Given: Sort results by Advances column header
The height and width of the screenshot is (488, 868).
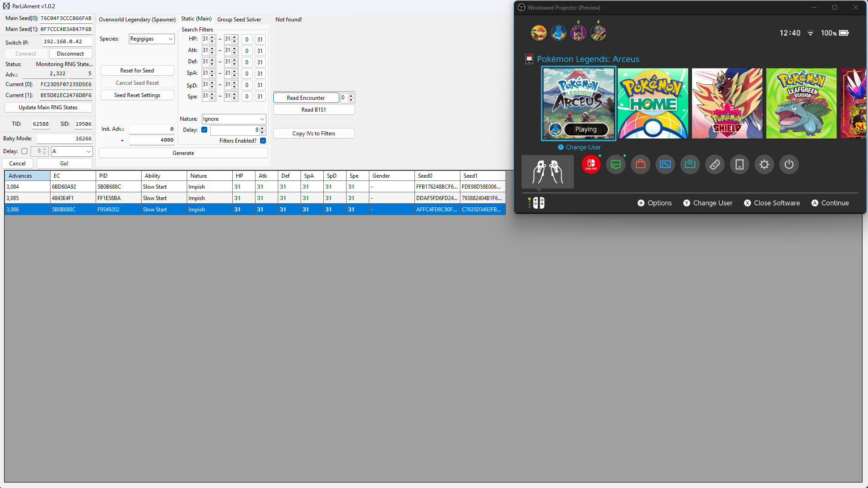Looking at the screenshot, I should pyautogui.click(x=27, y=176).
